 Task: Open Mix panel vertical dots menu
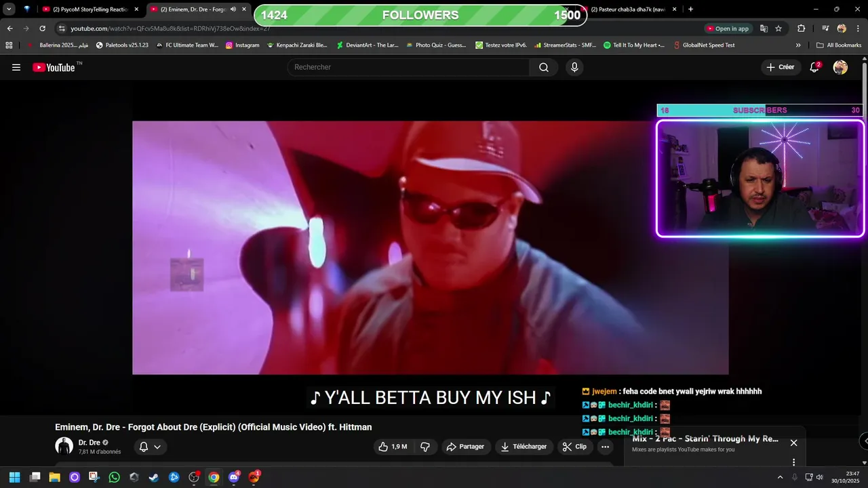pos(793,462)
